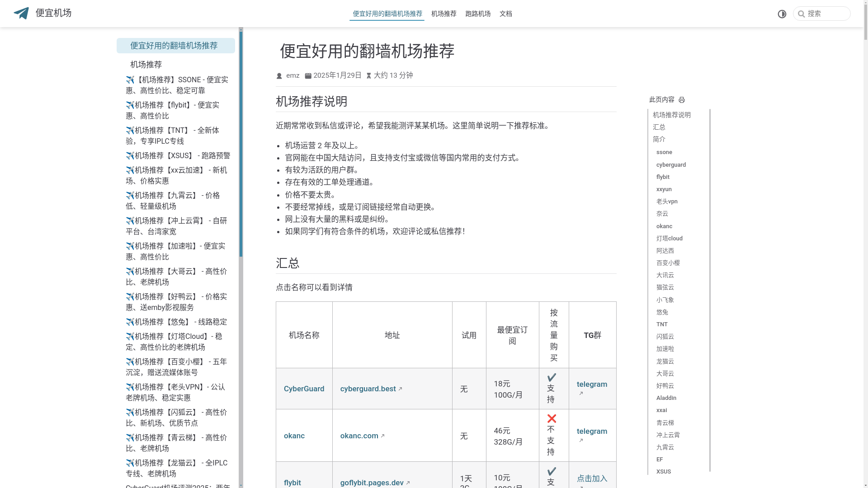Open sidebar article 【百变小樱】五年沉淀
Viewport: 868px width, 488px height.
point(178,367)
